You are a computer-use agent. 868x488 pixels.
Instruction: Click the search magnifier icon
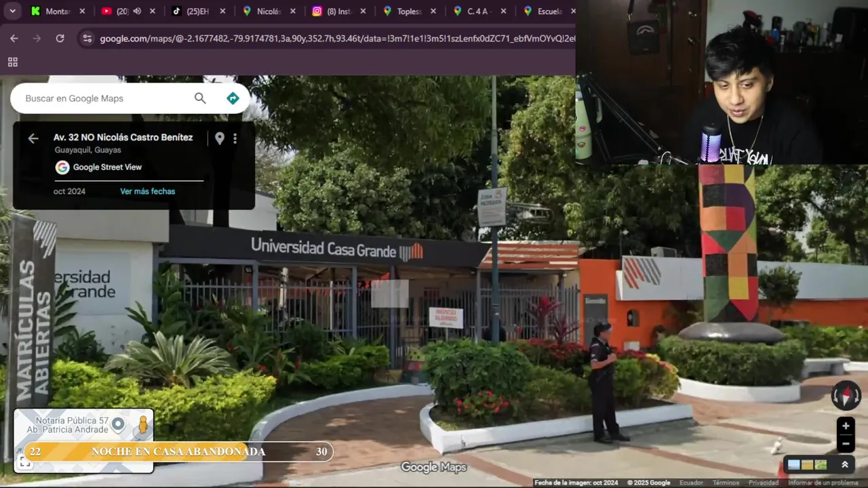point(200,98)
